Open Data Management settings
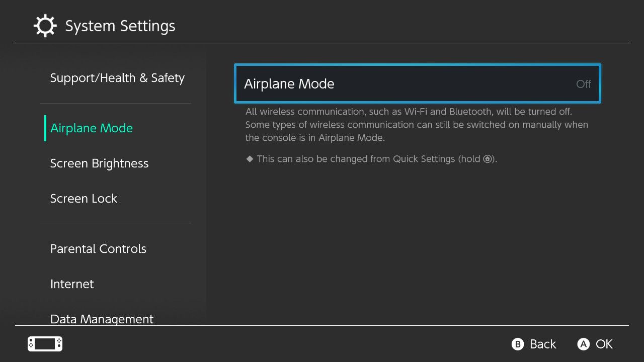644x362 pixels. click(x=102, y=319)
